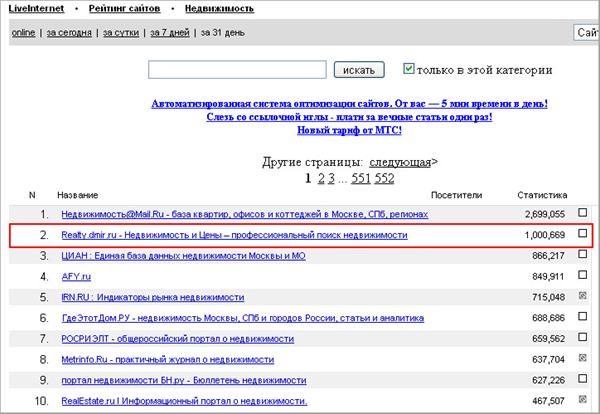600x414 pixels.
Task: Click the visitor count 849,911
Action: 548,276
